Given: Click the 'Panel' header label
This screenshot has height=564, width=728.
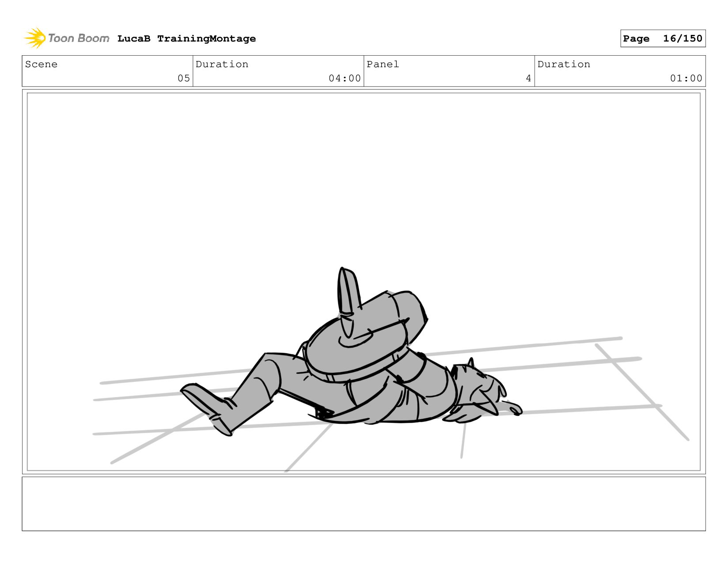Looking at the screenshot, I should (383, 64).
